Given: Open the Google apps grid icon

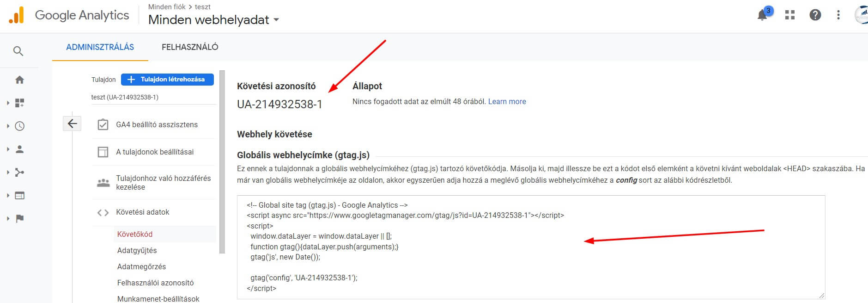Looking at the screenshot, I should pyautogui.click(x=790, y=15).
